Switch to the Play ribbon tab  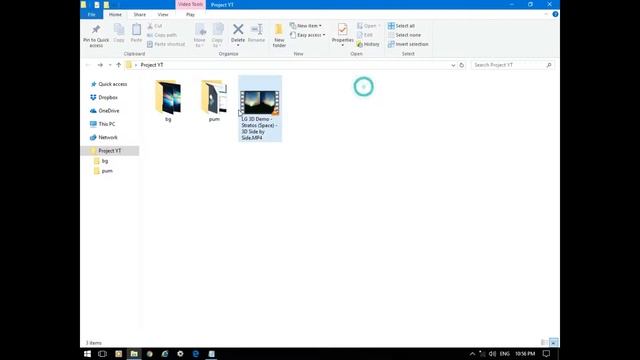click(x=190, y=14)
